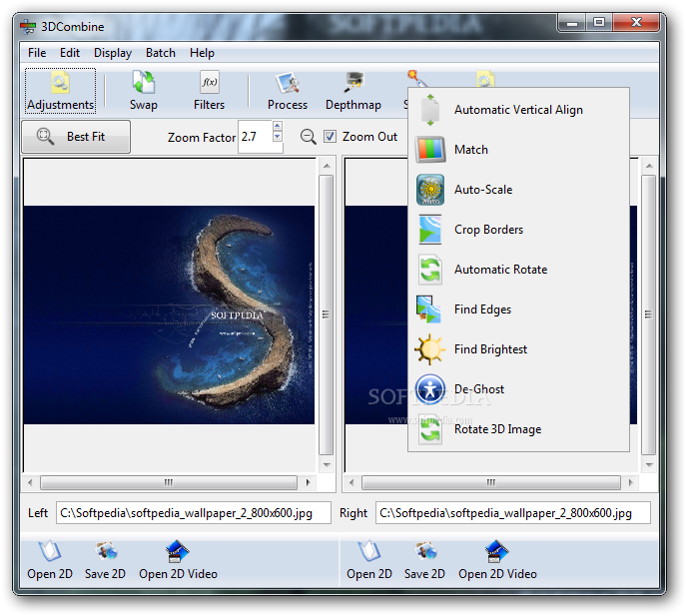Click left pane vertical scrollbar thumb

326,314
